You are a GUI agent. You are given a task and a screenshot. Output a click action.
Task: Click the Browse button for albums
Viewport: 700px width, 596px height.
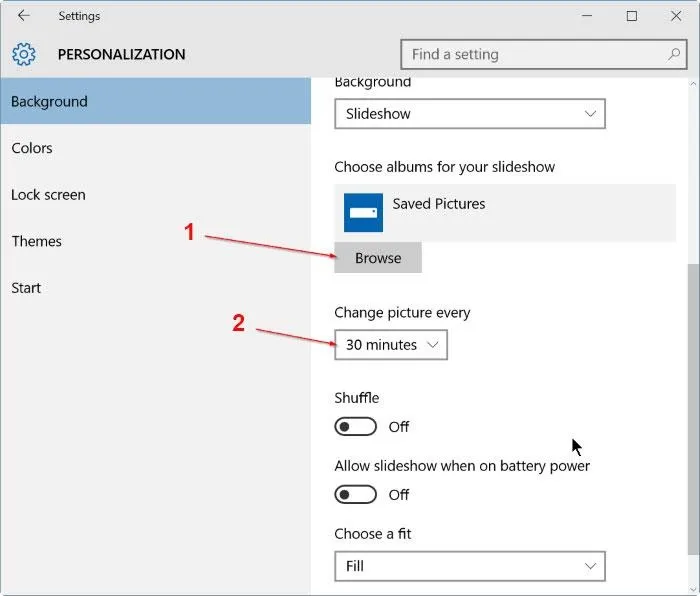(x=378, y=258)
